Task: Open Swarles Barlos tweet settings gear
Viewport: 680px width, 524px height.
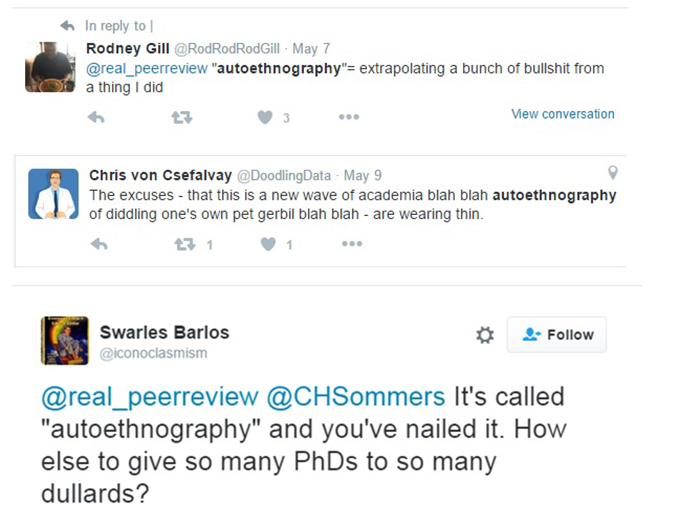Action: pos(485,335)
